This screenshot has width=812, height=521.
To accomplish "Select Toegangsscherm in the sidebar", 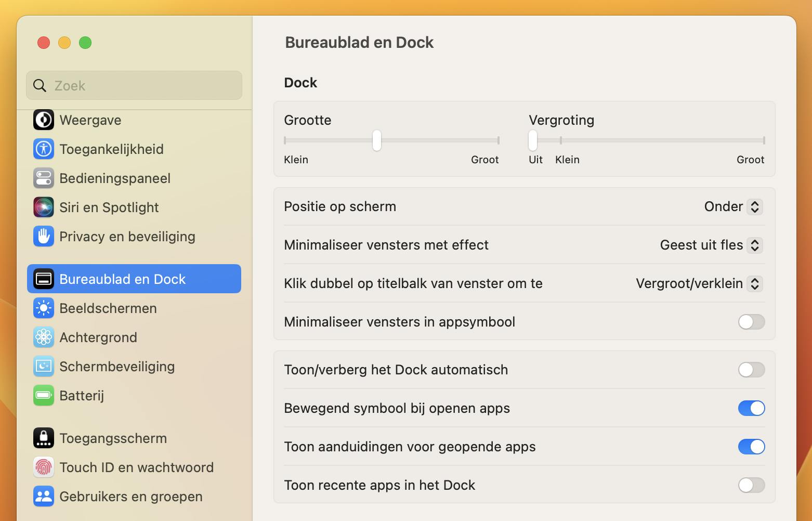I will [113, 438].
